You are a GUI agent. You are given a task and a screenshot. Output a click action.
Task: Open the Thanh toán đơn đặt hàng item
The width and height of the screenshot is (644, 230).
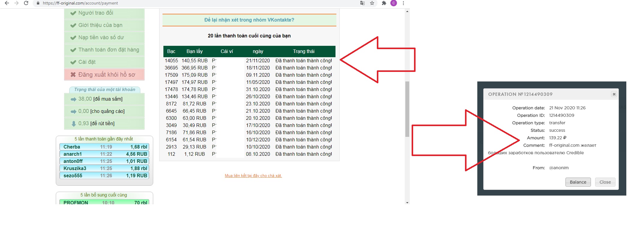pyautogui.click(x=104, y=50)
